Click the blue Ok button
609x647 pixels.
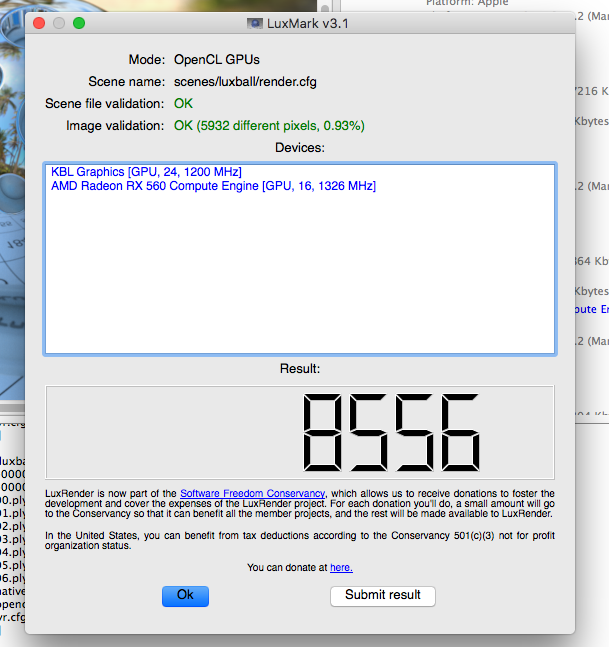tap(185, 596)
